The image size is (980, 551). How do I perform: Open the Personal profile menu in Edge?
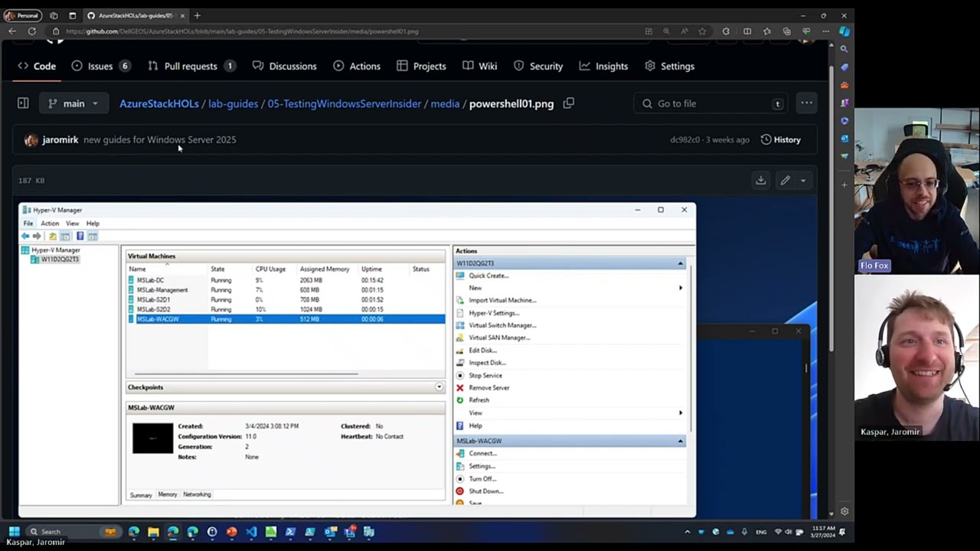pos(23,15)
